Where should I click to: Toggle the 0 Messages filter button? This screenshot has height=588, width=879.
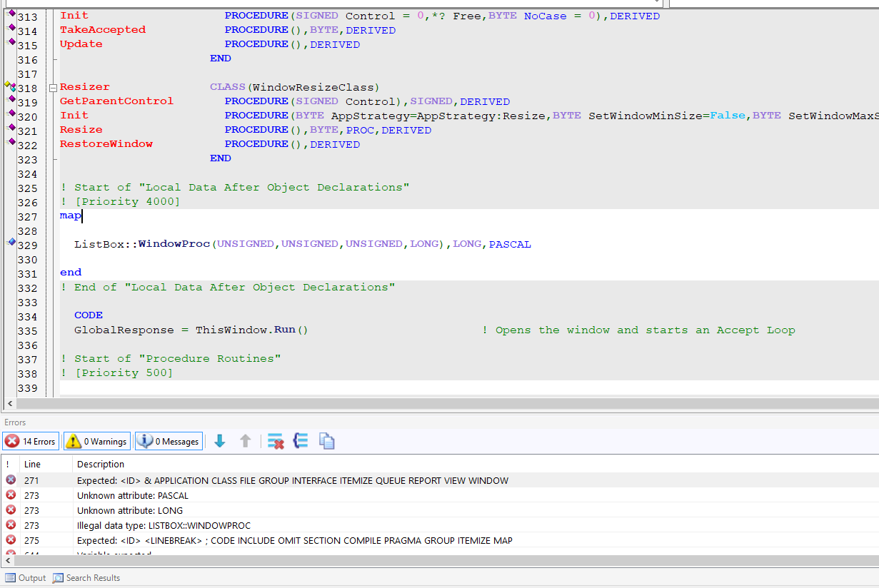click(x=169, y=442)
